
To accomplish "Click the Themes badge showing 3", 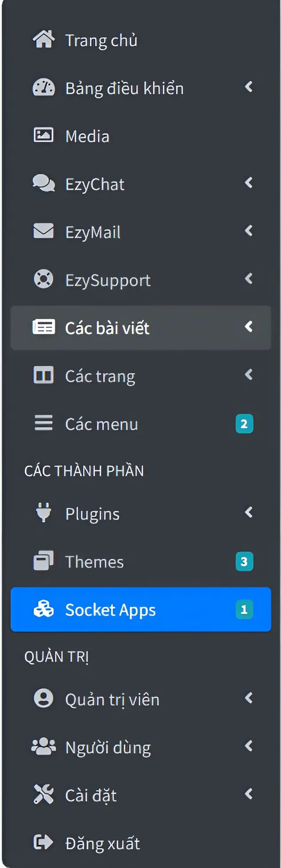I will [x=244, y=561].
